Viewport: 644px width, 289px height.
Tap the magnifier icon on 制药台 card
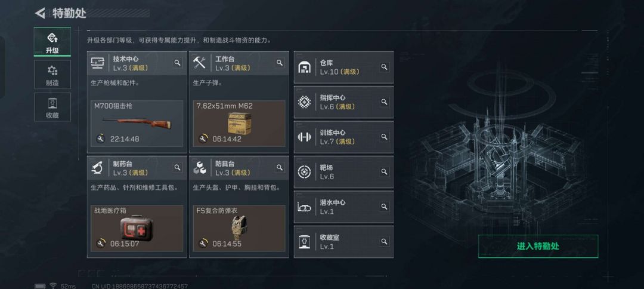(x=177, y=168)
